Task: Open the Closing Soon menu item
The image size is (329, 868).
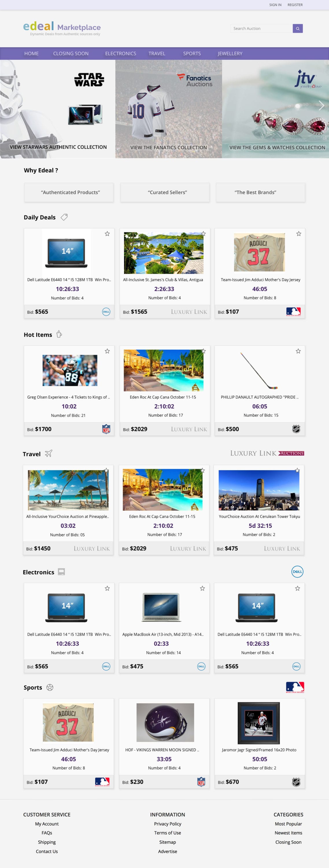Action: [x=71, y=54]
